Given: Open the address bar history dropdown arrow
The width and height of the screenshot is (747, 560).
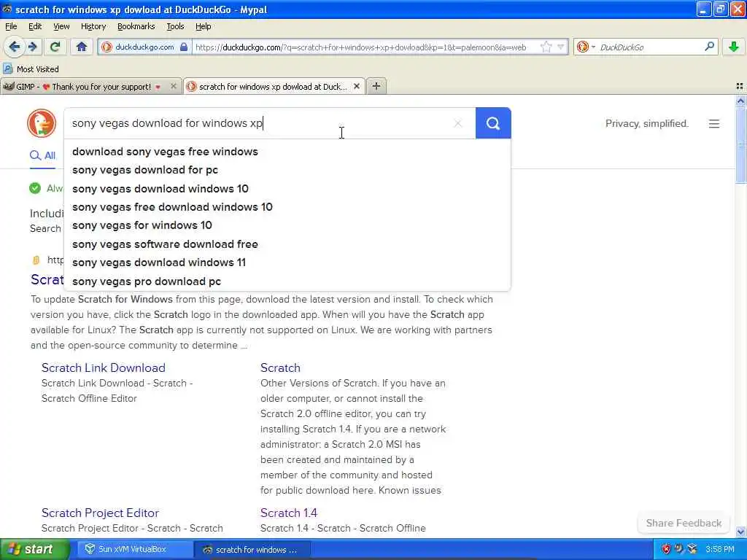Looking at the screenshot, I should point(561,47).
